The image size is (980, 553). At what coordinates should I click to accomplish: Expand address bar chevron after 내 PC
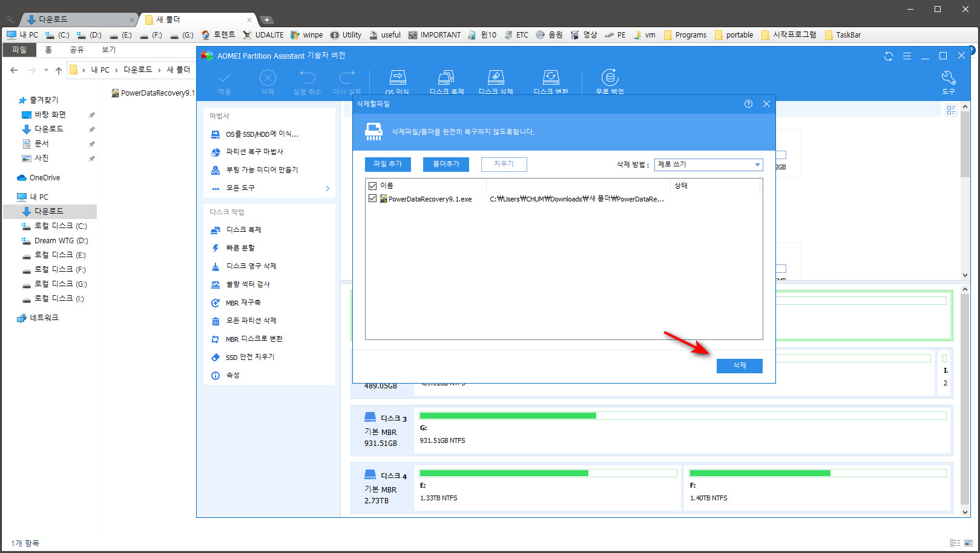point(116,70)
